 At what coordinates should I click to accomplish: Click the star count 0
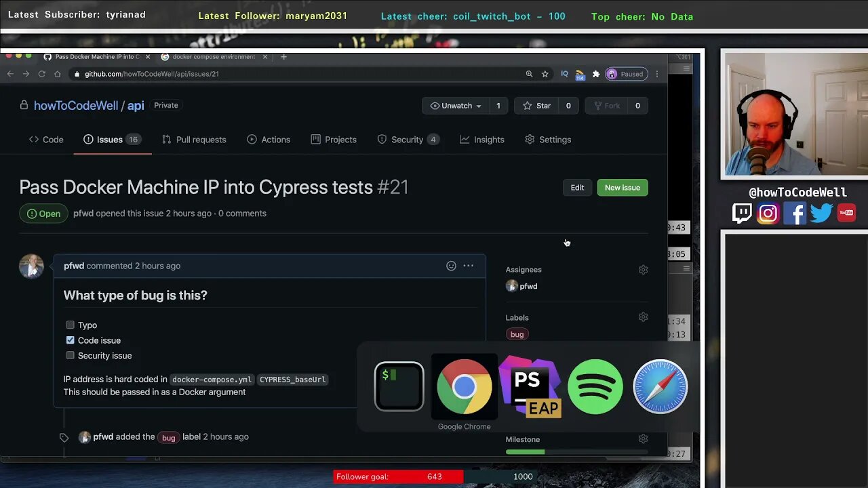(x=568, y=106)
